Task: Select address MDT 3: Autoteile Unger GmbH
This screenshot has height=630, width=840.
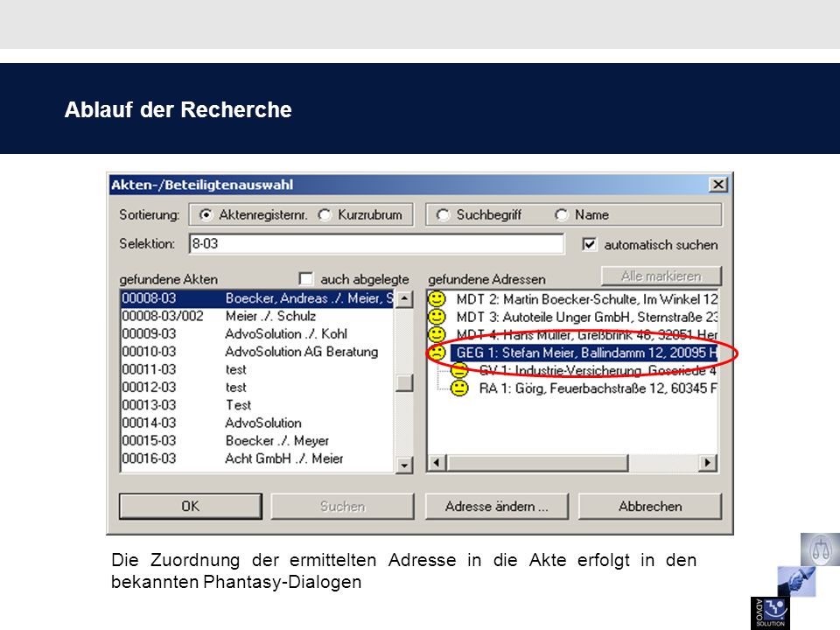Action: coord(586,317)
